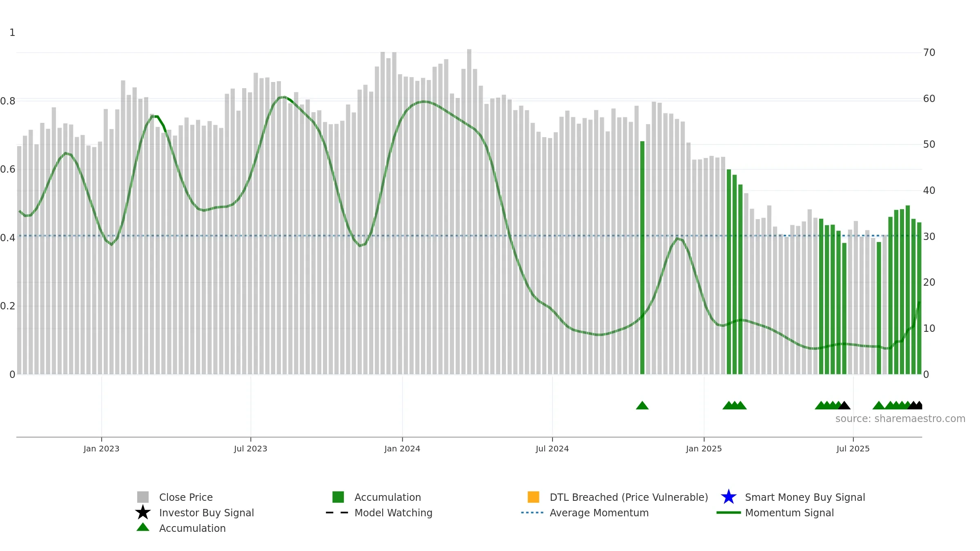
Task: Click the dashed Model Watching legend line
Action: (337, 513)
